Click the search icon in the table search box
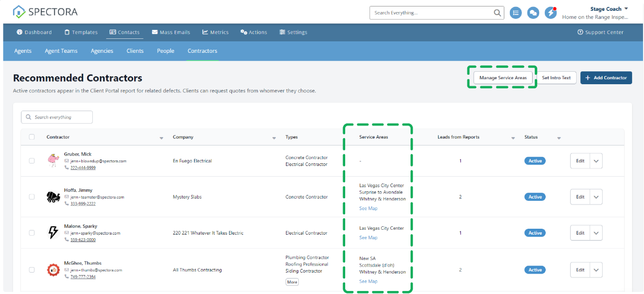This screenshot has height=294, width=644. [28, 117]
